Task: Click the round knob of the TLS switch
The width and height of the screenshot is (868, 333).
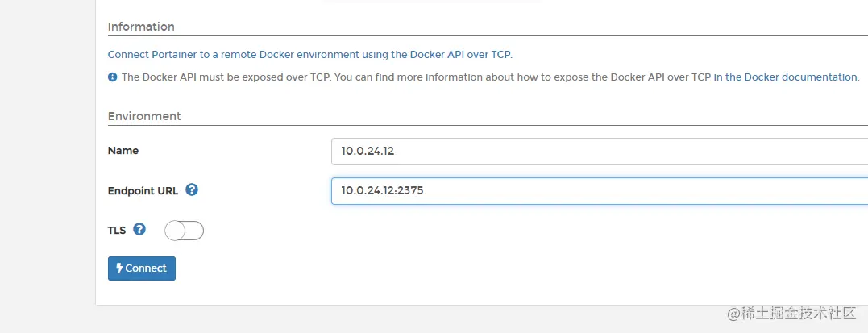Action: coord(176,231)
